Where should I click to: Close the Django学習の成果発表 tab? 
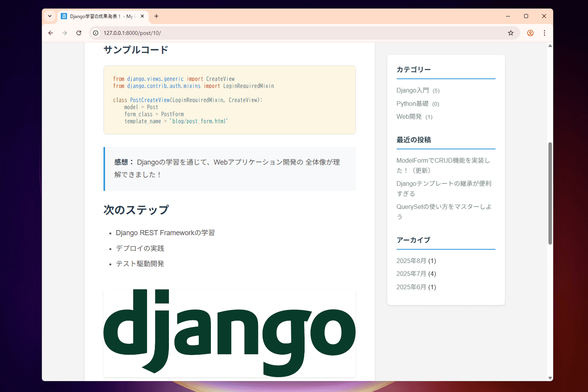click(142, 16)
